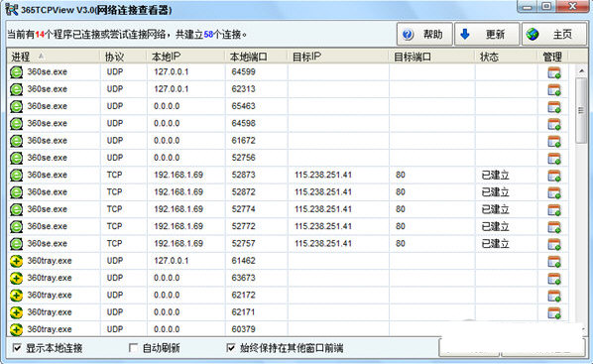Click target port 80 in port 52774 row
The width and height of the screenshot is (593, 364).
(401, 209)
